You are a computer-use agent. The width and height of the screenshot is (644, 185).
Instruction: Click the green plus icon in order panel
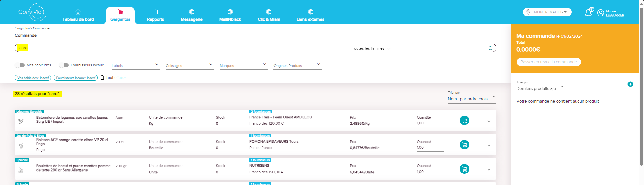pyautogui.click(x=630, y=84)
